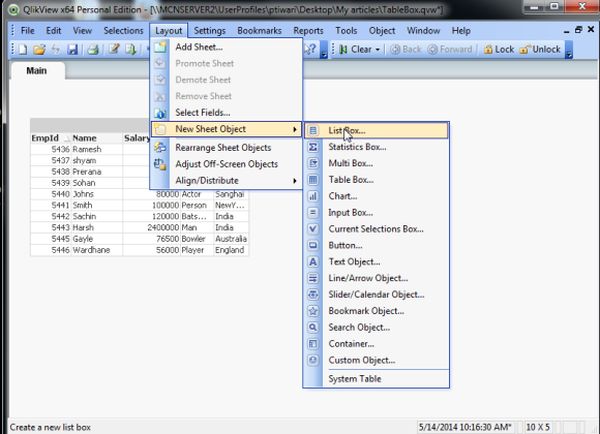Expand the Clear button dropdown arrow
Screen dimensions: 600x434
click(378, 50)
